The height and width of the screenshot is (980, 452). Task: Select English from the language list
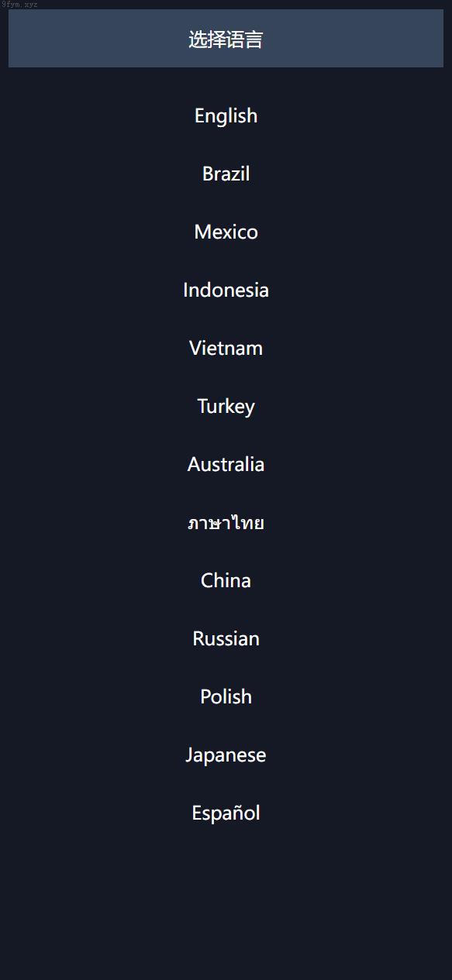point(226,116)
